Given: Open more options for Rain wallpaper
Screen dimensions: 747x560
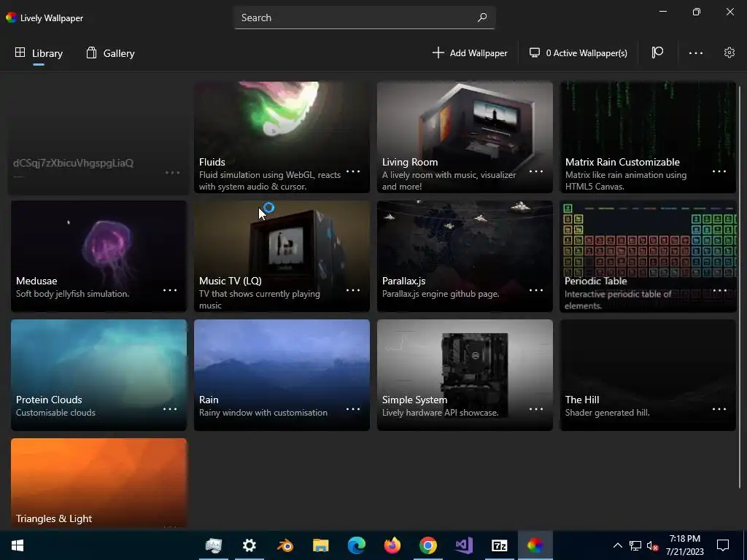Looking at the screenshot, I should click(353, 409).
